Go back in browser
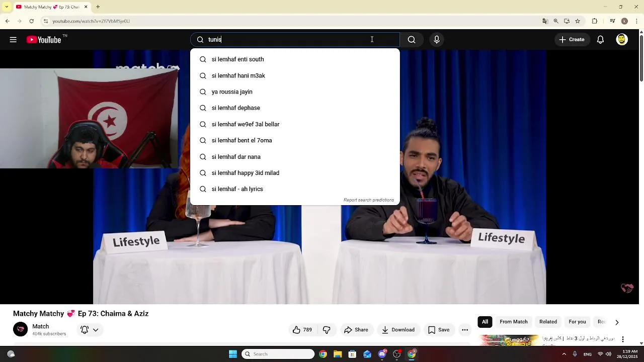 tap(8, 21)
